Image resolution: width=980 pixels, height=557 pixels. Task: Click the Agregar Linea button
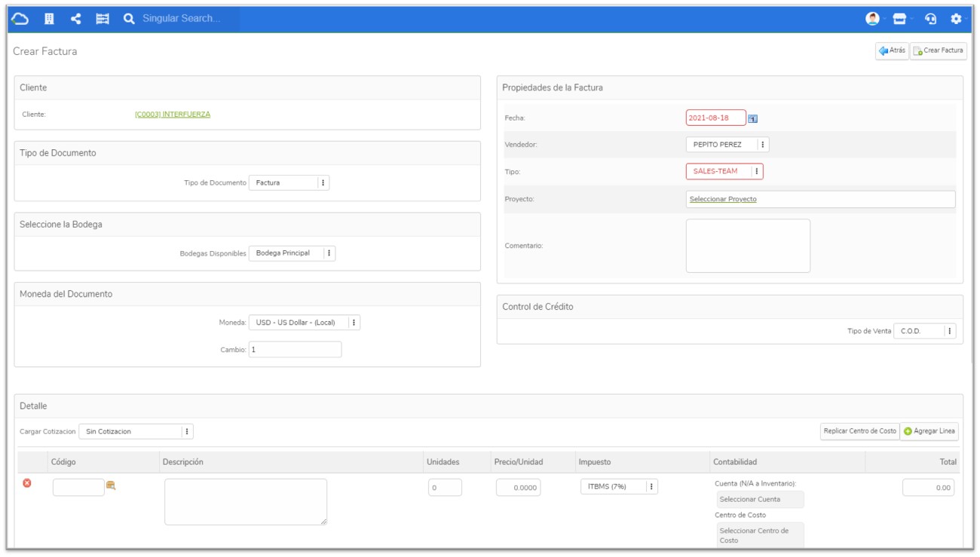[x=929, y=431]
